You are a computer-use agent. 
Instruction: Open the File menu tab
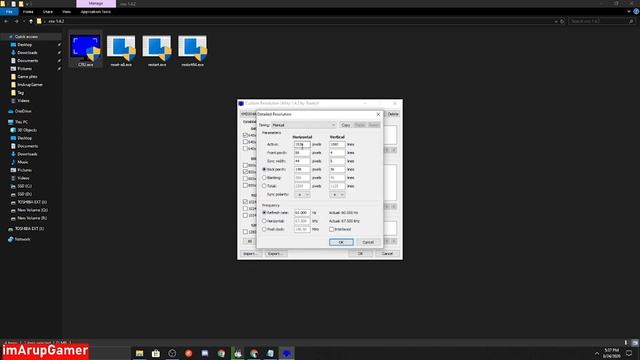point(9,12)
